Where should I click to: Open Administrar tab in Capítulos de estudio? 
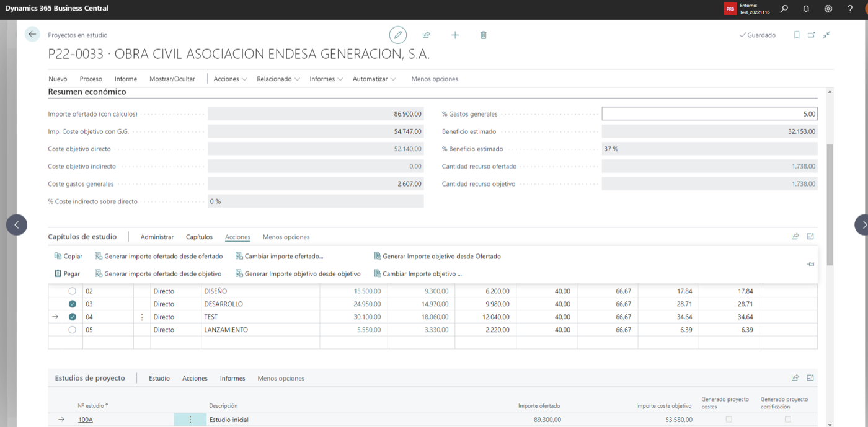click(157, 237)
